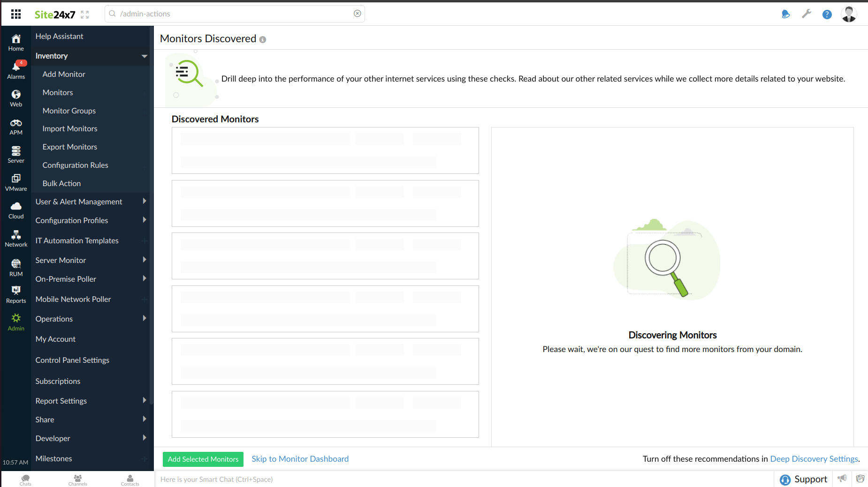The width and height of the screenshot is (868, 487).
Task: Click the wrench tools icon
Action: 807,14
